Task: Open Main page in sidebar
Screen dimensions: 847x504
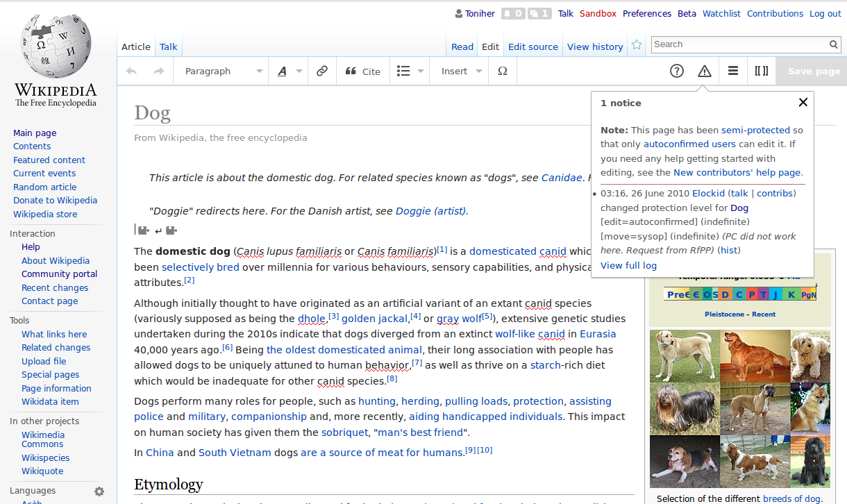Action: [x=35, y=133]
